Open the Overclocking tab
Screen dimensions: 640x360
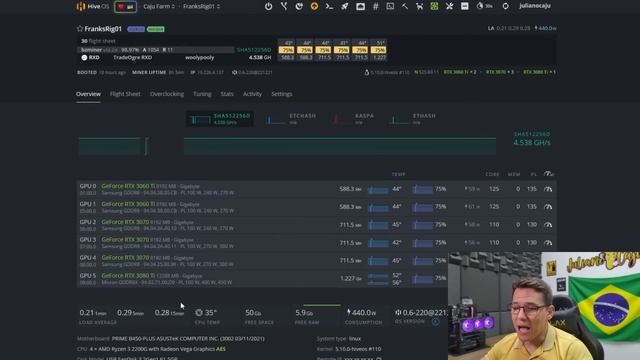tap(167, 94)
